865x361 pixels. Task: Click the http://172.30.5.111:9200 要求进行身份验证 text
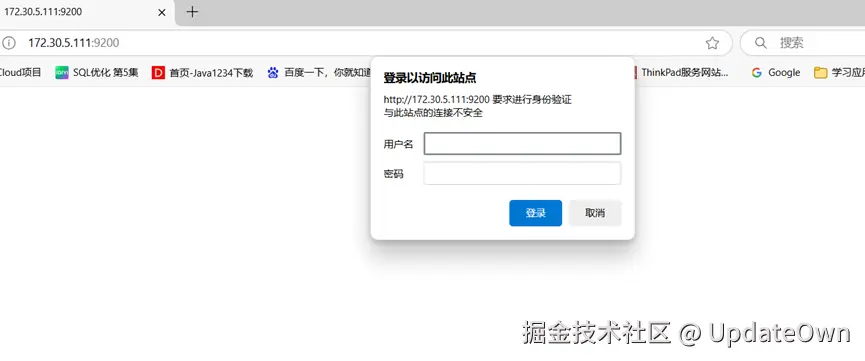click(478, 100)
